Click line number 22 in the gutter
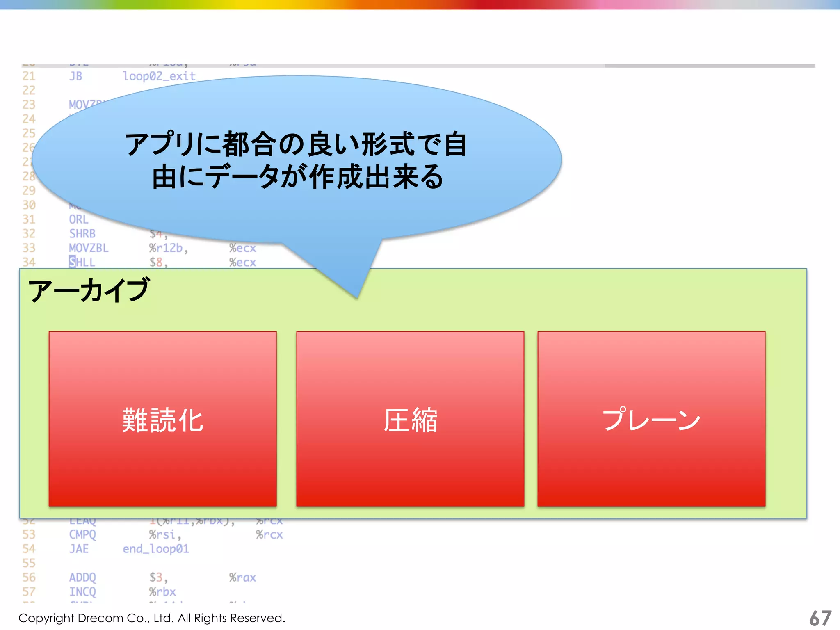This screenshot has height=630, width=840. pos(29,91)
